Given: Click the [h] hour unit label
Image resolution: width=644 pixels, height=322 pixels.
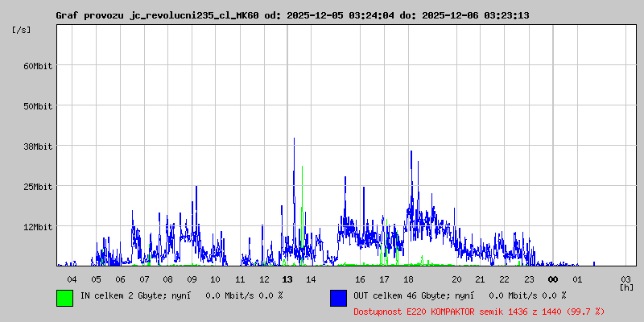Looking at the screenshot, I should tap(626, 287).
